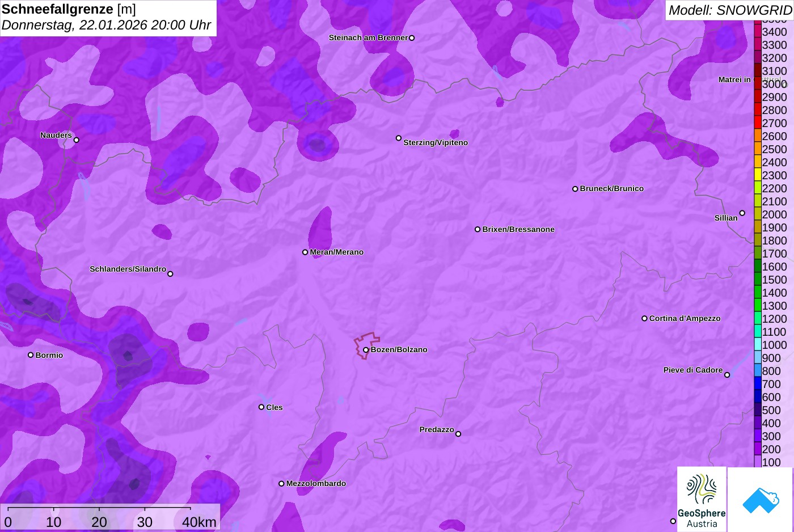Click the 2700 m red legend swatch

pos(758,123)
